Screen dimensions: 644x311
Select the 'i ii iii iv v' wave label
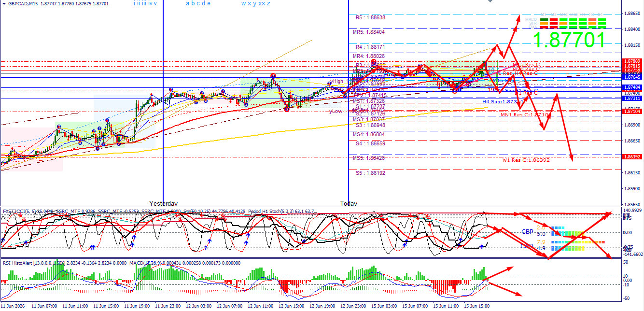[145, 3]
